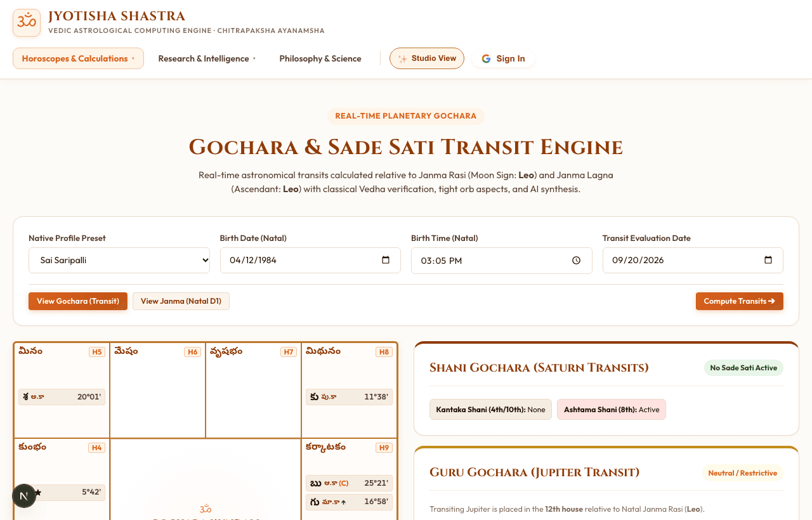Switch to View Gochara (Transit) chart

pos(78,301)
